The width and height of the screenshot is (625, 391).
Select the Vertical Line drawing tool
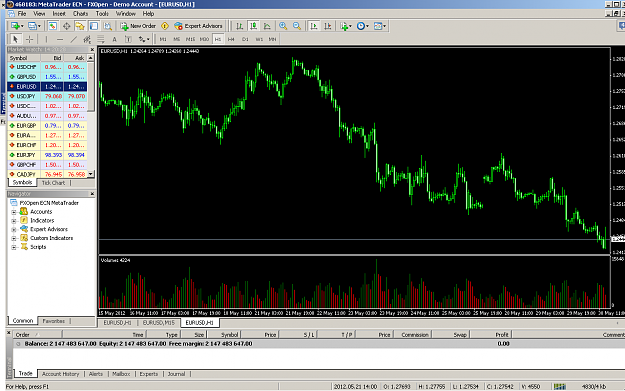(46, 39)
